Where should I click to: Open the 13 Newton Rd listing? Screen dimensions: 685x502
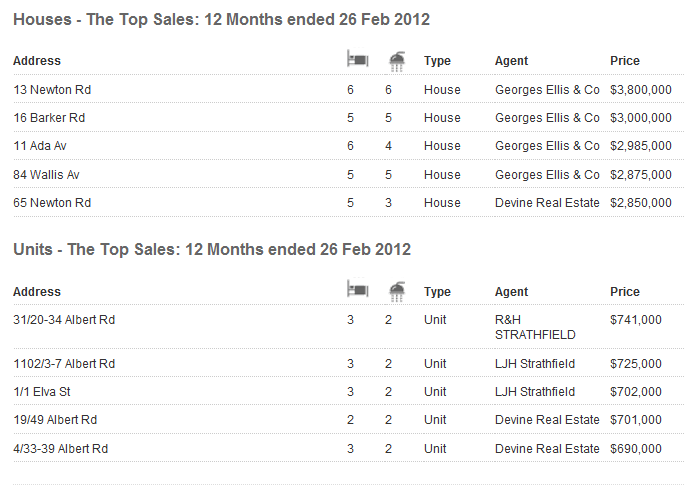pos(53,90)
